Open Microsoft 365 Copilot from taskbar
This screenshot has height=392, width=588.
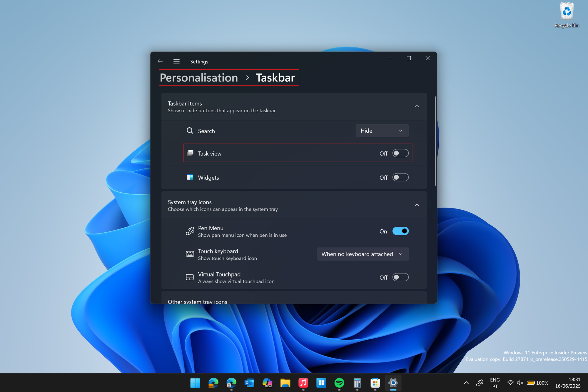point(267,383)
